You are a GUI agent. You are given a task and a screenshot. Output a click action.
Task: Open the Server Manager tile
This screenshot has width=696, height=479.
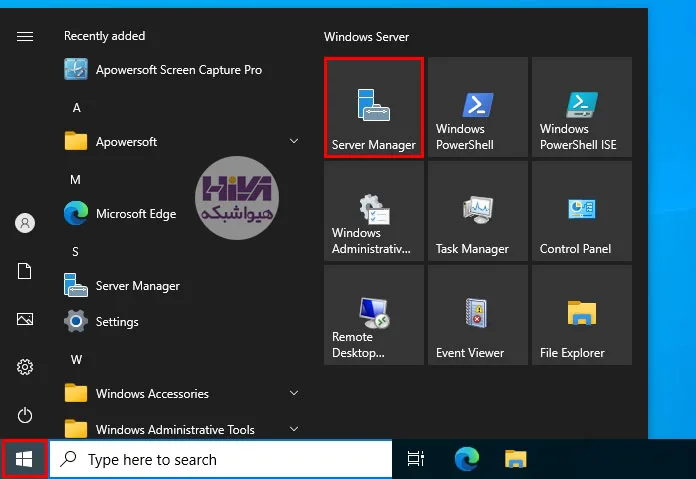coord(374,107)
